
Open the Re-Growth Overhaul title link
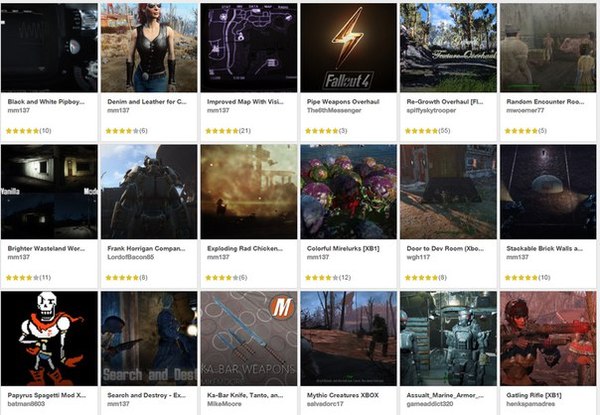pos(445,102)
